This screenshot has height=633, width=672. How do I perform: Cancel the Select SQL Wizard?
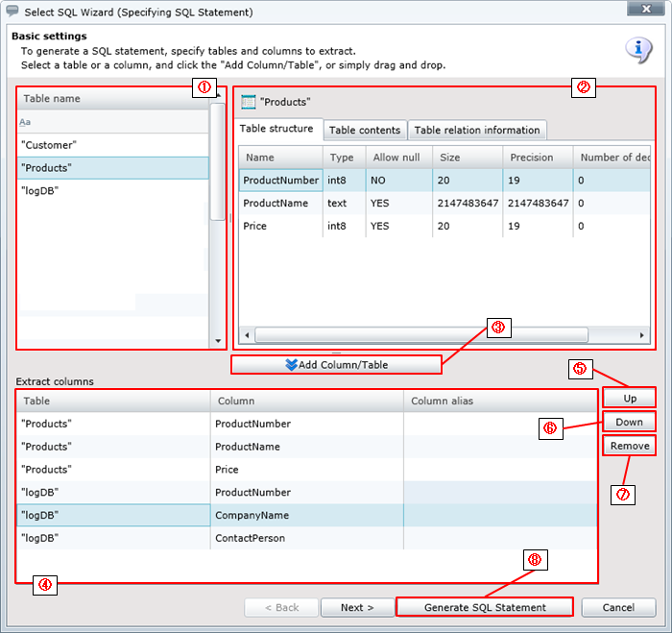(619, 607)
